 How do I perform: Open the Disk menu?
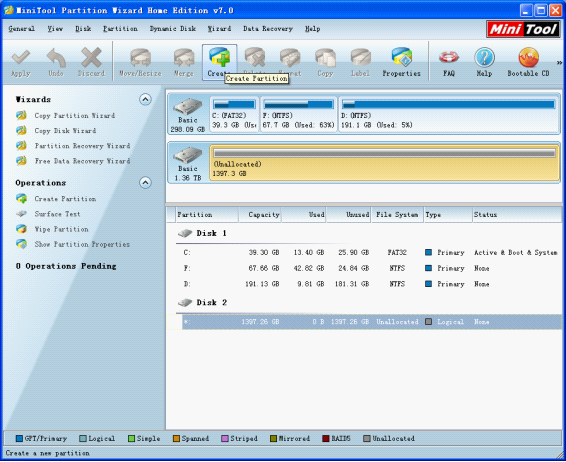click(83, 29)
